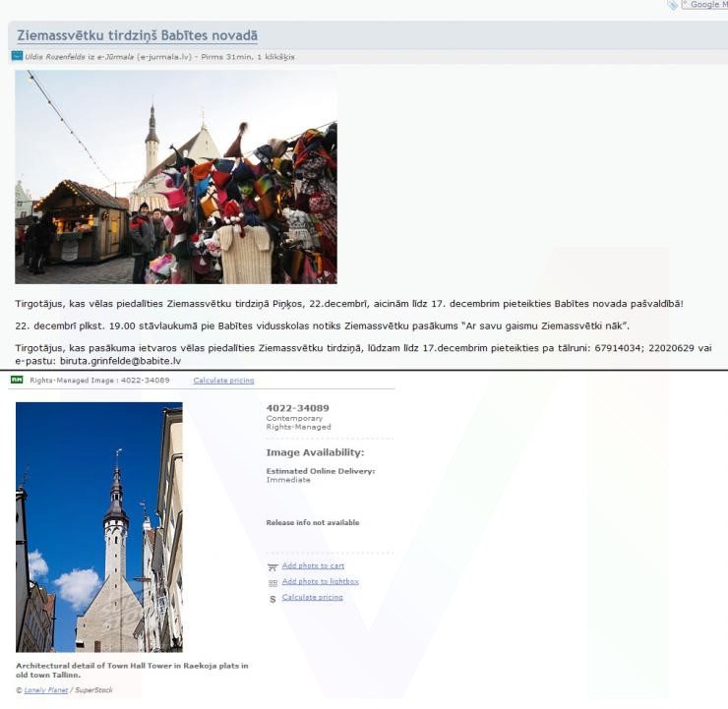Click Calculate pricing link in header bar
This screenshot has height=709, width=728.
point(223,380)
